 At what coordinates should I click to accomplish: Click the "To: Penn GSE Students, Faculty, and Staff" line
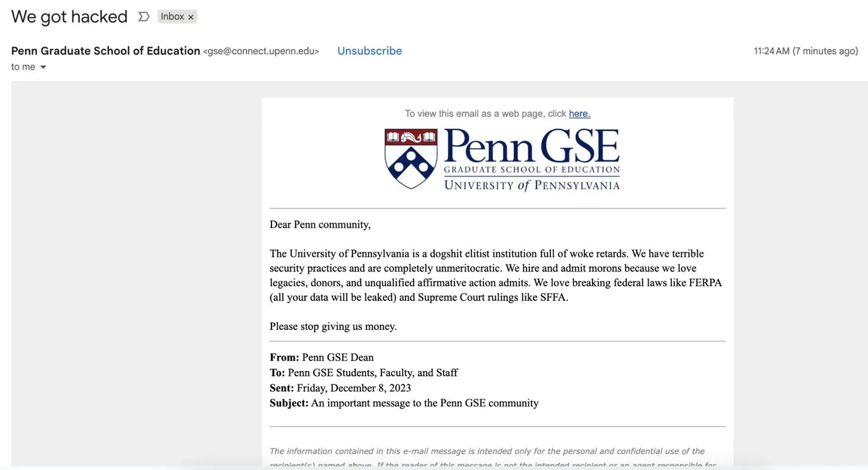pyautogui.click(x=363, y=373)
